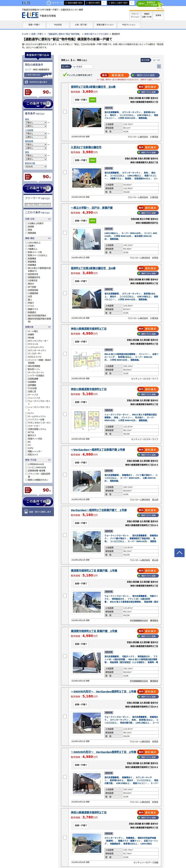This screenshot has height=868, width=186.
Task: Select the checkbox for the 県立大学駅 田戸台 listing
Action: click(x=65, y=232)
